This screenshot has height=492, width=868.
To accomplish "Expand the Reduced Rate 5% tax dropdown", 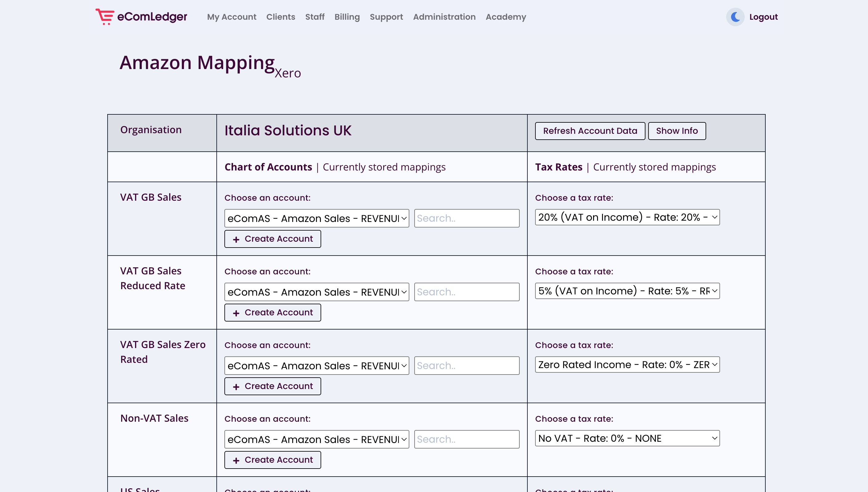I will click(x=627, y=291).
